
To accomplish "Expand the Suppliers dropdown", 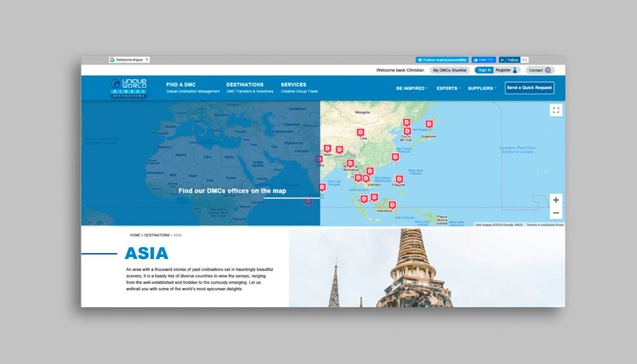I will coord(482,88).
